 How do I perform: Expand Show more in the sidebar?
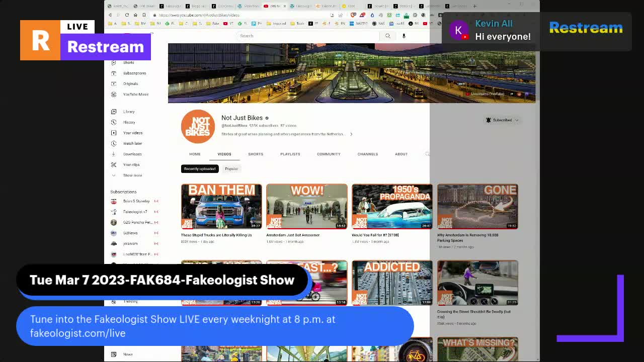pos(132,175)
